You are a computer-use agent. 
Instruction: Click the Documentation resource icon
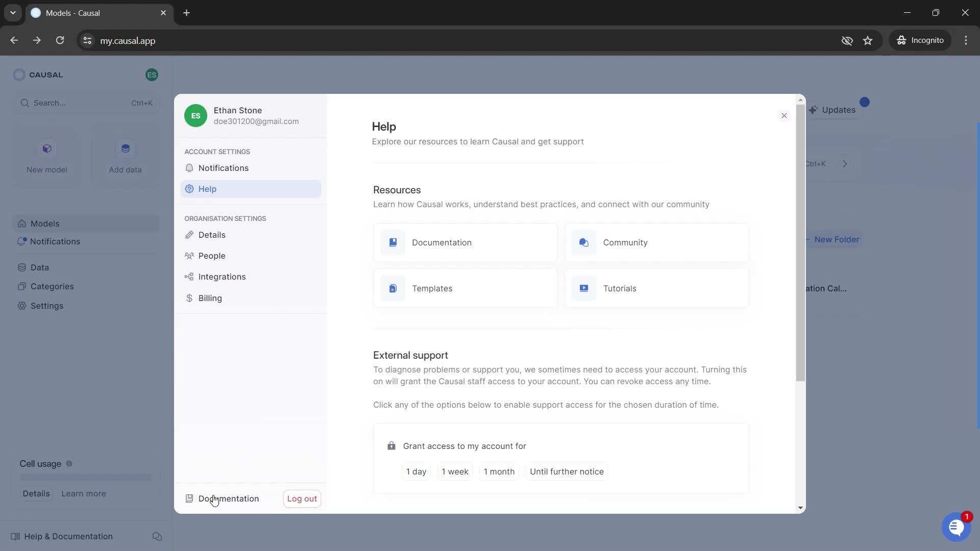393,242
